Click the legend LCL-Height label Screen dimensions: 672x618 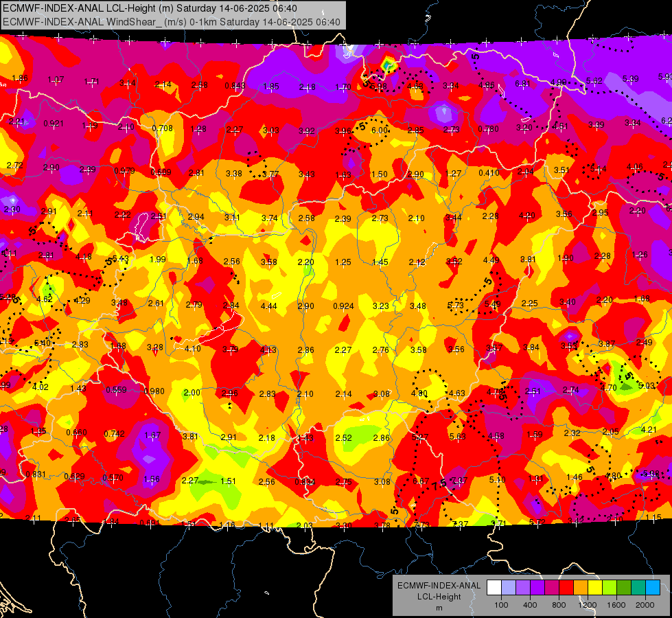pyautogui.click(x=439, y=597)
